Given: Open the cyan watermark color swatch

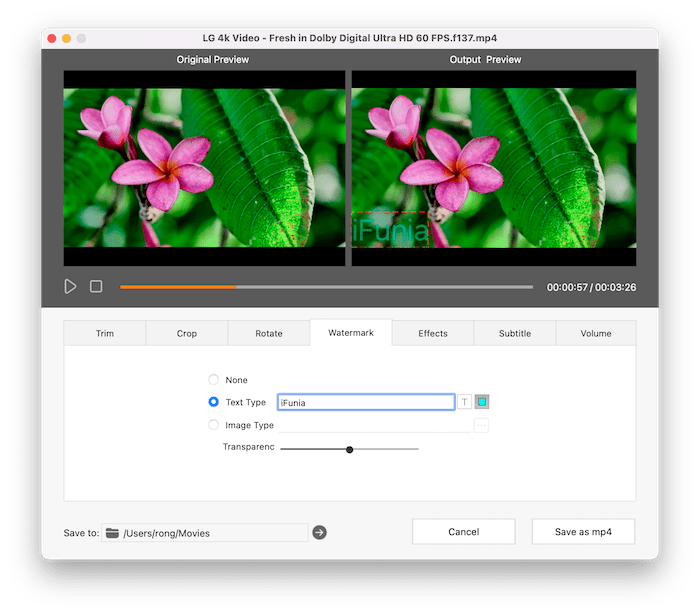Looking at the screenshot, I should [x=481, y=402].
